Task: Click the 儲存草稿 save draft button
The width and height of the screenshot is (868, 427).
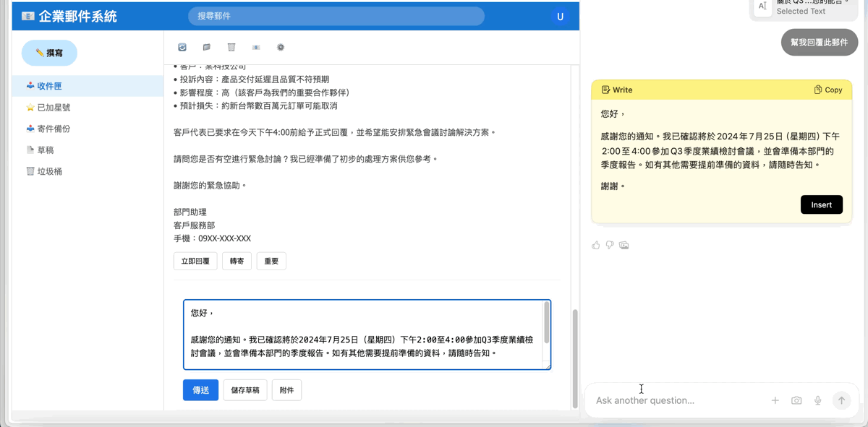Action: pos(245,390)
